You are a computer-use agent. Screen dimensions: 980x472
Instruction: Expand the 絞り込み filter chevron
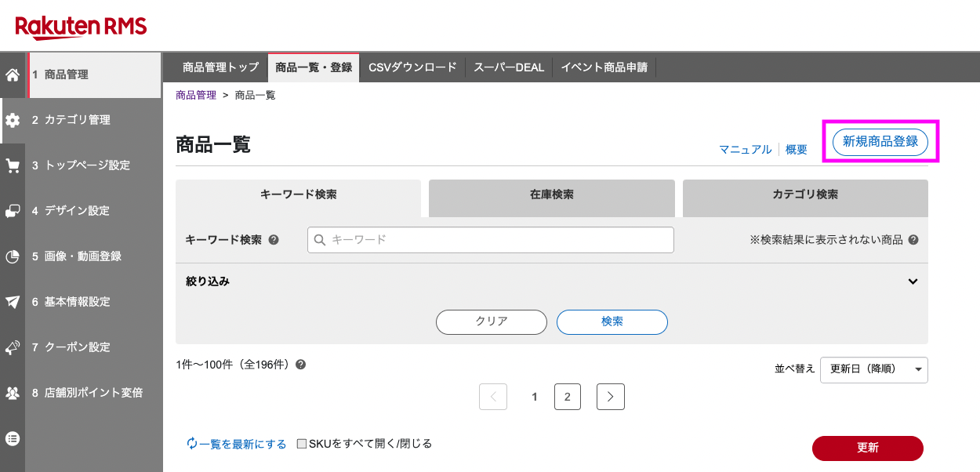pos(913,281)
